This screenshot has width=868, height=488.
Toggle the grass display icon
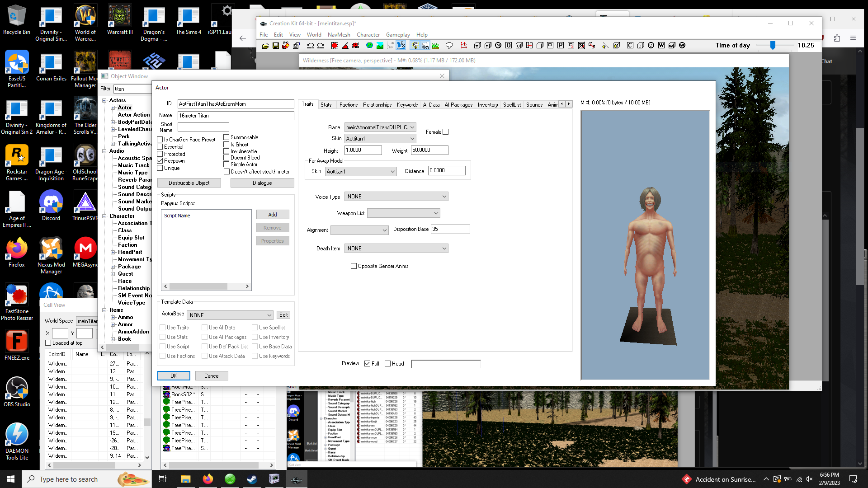(435, 45)
